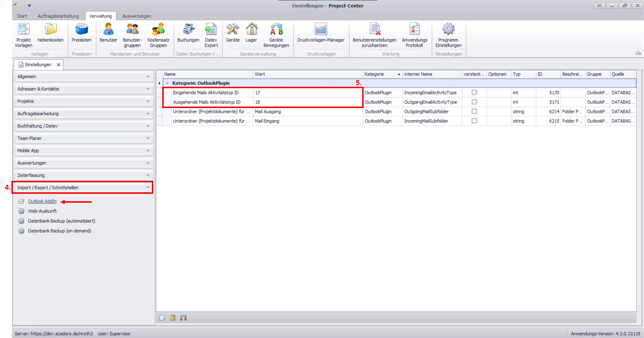Toggle versteckt checkbox for IncomingEmailActivityType

click(x=474, y=93)
